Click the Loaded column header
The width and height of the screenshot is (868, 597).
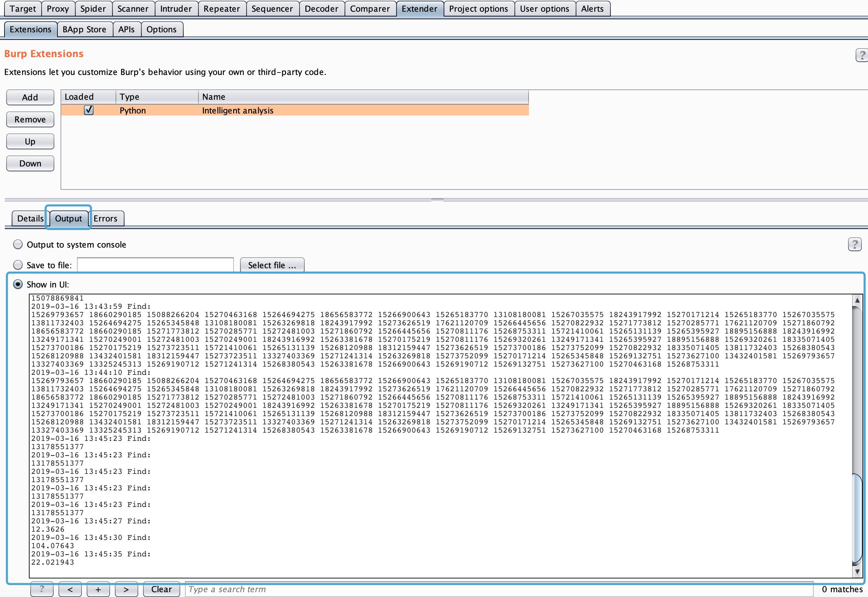(x=88, y=97)
